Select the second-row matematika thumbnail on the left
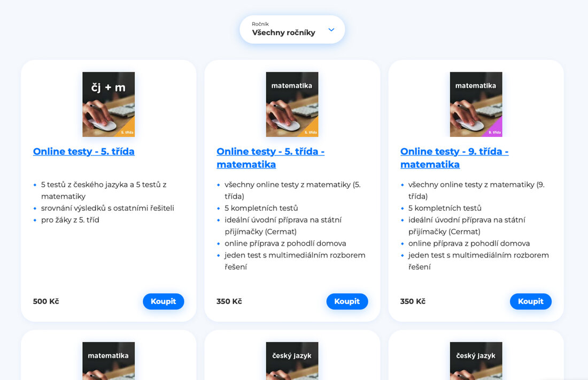Viewport: 588px width, 380px height. pyautogui.click(x=109, y=361)
